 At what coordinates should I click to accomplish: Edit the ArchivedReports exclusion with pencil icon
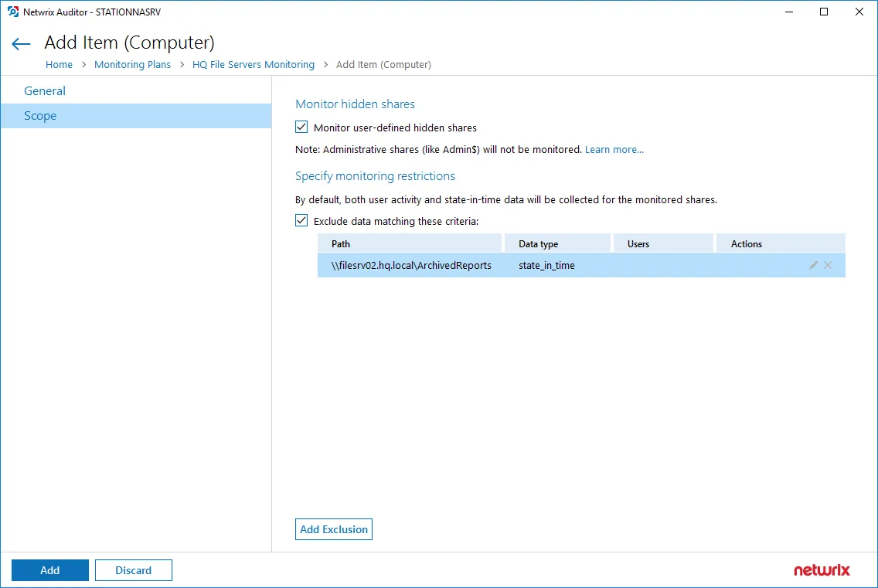point(813,266)
